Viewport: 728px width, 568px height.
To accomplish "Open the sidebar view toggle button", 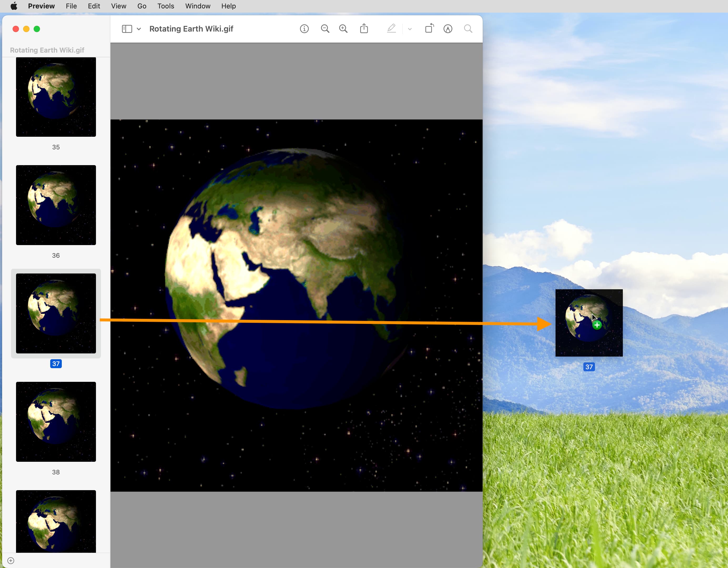I will coord(127,29).
